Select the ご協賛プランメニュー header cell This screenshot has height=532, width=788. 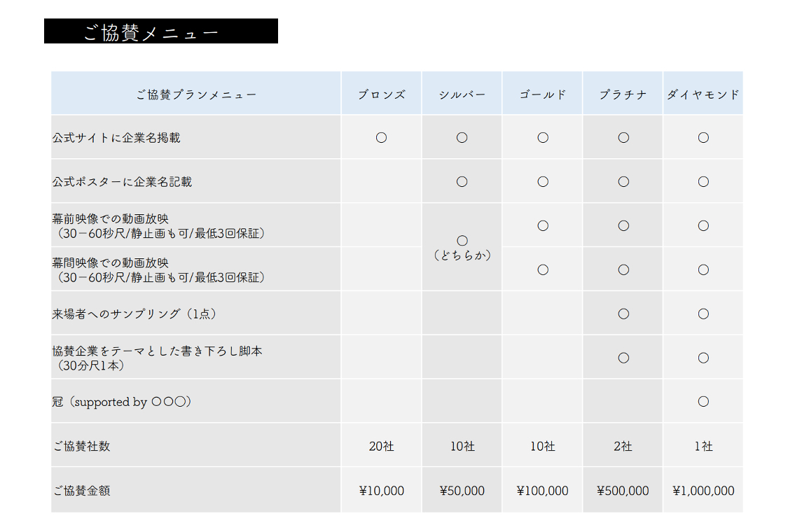click(196, 94)
